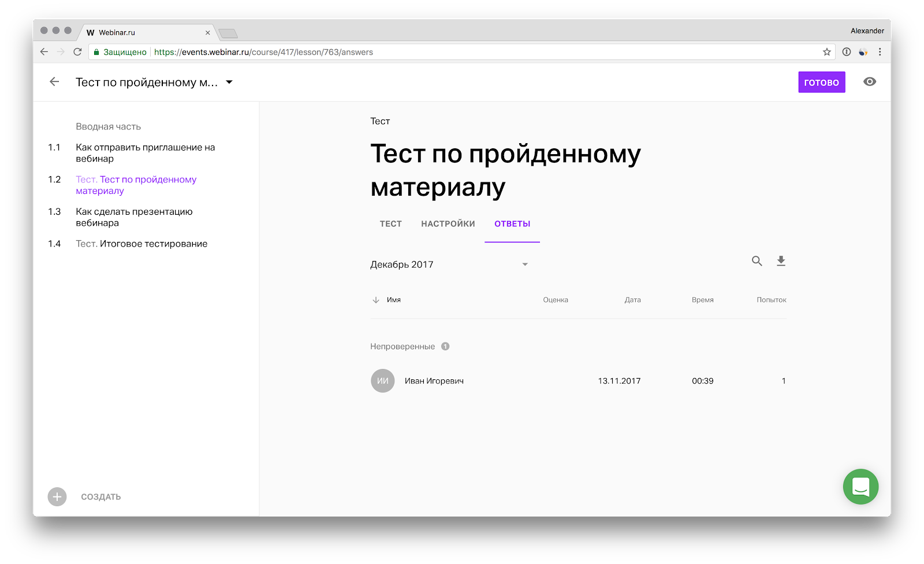Image resolution: width=924 pixels, height=564 pixels.
Task: Open lesson 1.4 Итоговое тестирование
Action: click(x=141, y=244)
